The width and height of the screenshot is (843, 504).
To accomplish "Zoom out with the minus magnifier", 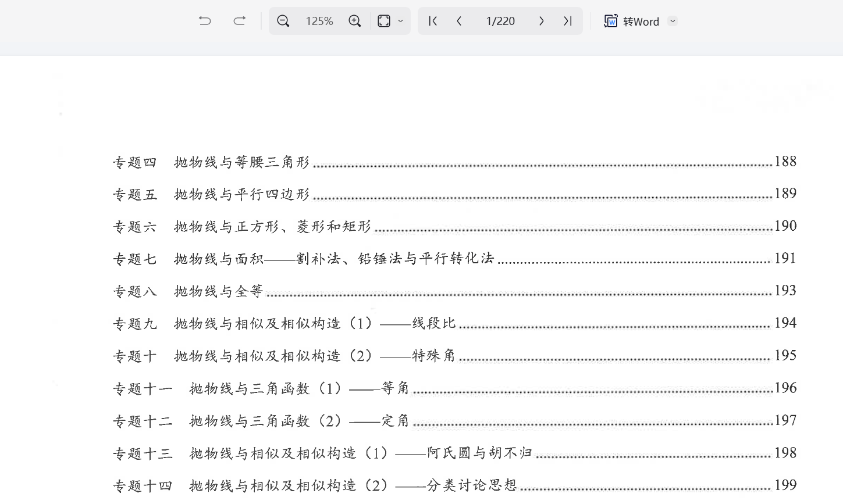I will pyautogui.click(x=283, y=21).
